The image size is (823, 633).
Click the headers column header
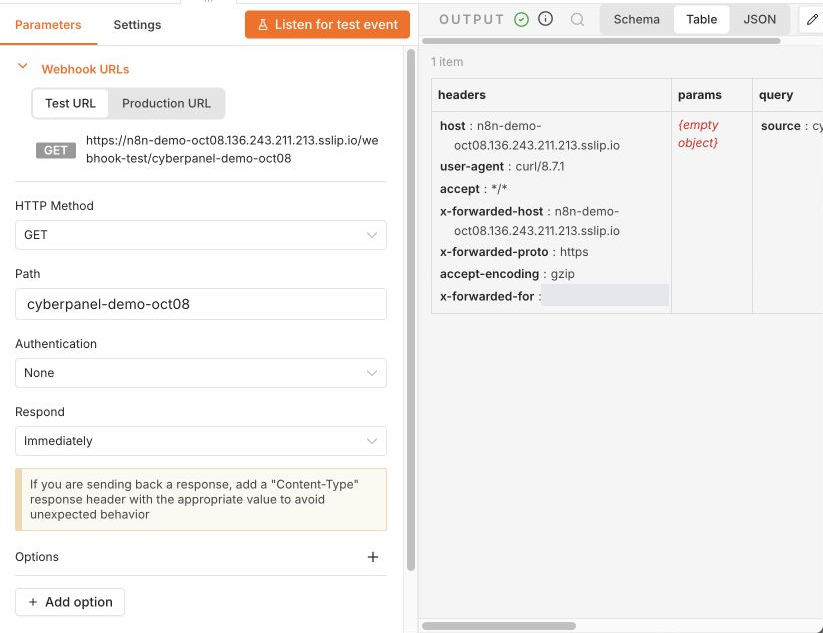click(x=551, y=95)
